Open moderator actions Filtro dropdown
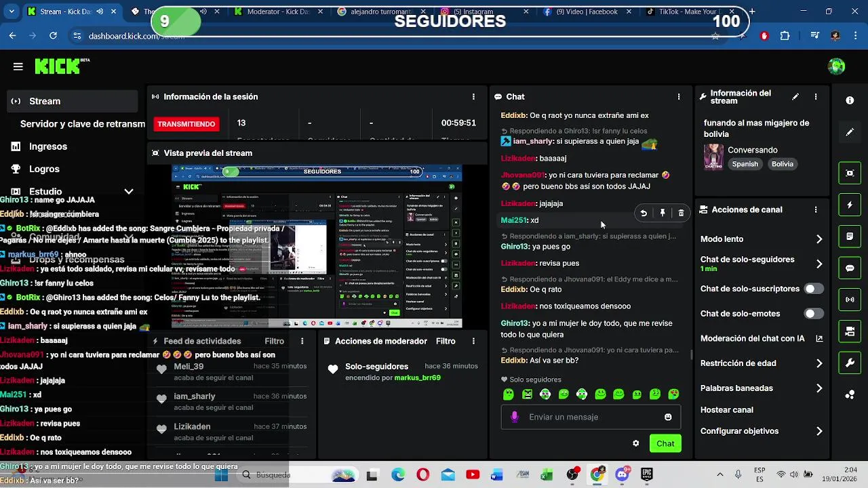 [x=446, y=342]
